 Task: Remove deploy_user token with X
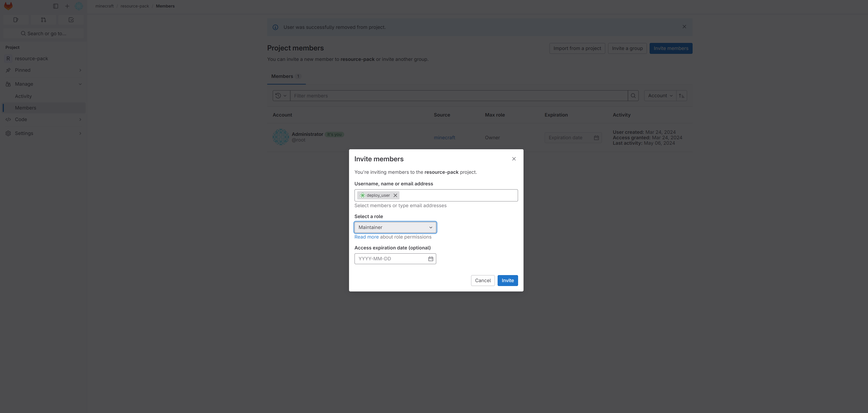tap(395, 195)
